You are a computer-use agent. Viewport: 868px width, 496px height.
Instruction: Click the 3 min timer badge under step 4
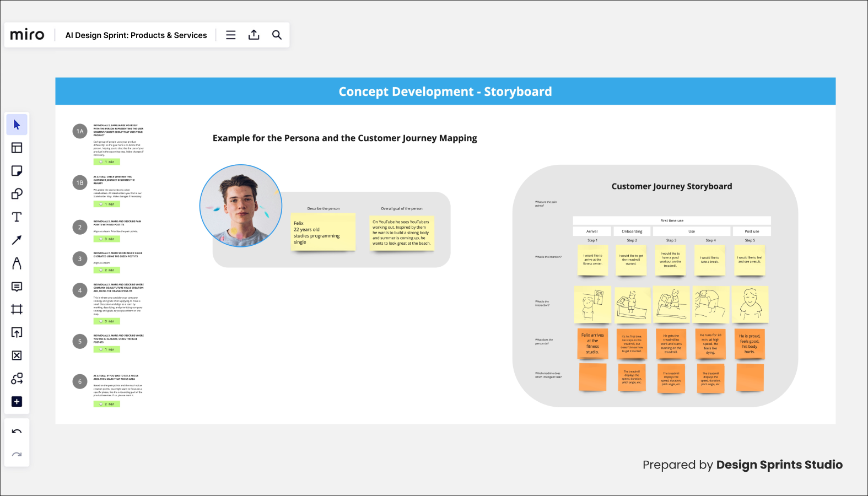click(107, 321)
